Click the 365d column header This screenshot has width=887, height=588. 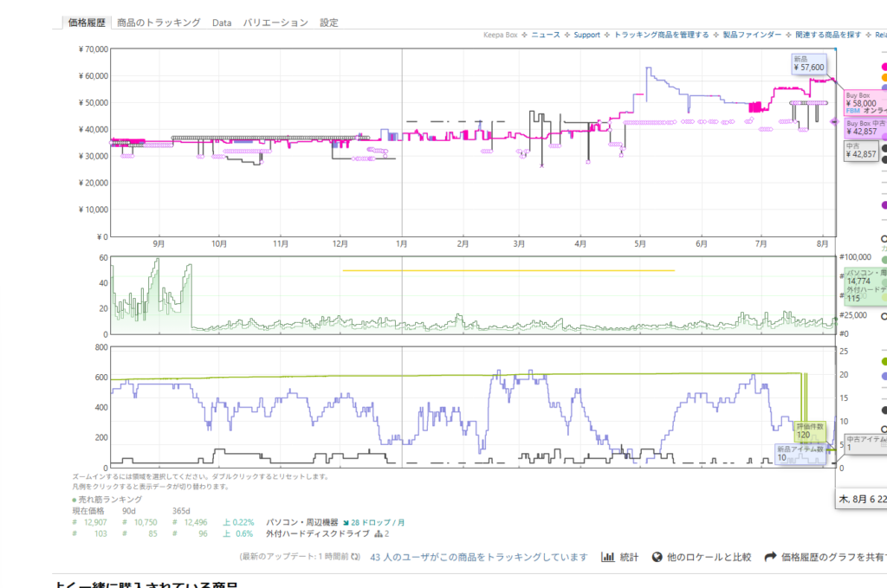181,511
